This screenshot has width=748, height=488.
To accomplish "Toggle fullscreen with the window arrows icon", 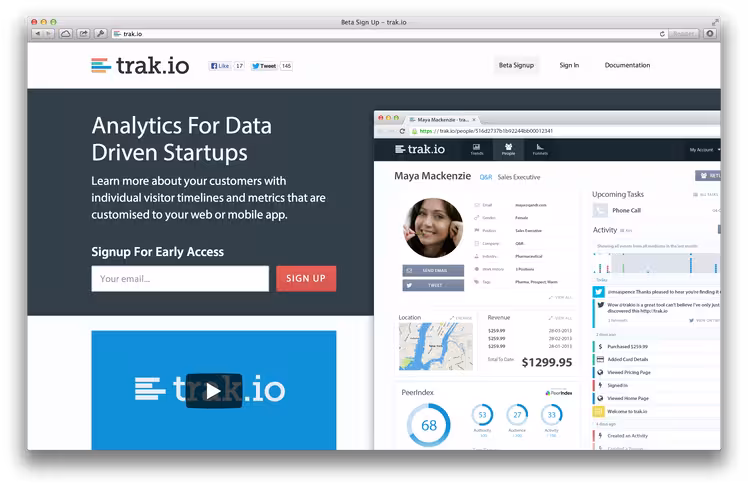I will [x=715, y=22].
